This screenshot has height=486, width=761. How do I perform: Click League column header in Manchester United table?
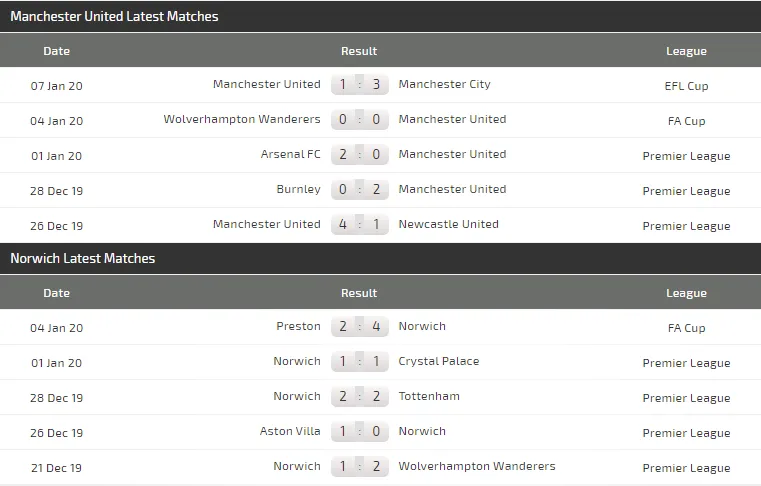(x=686, y=51)
